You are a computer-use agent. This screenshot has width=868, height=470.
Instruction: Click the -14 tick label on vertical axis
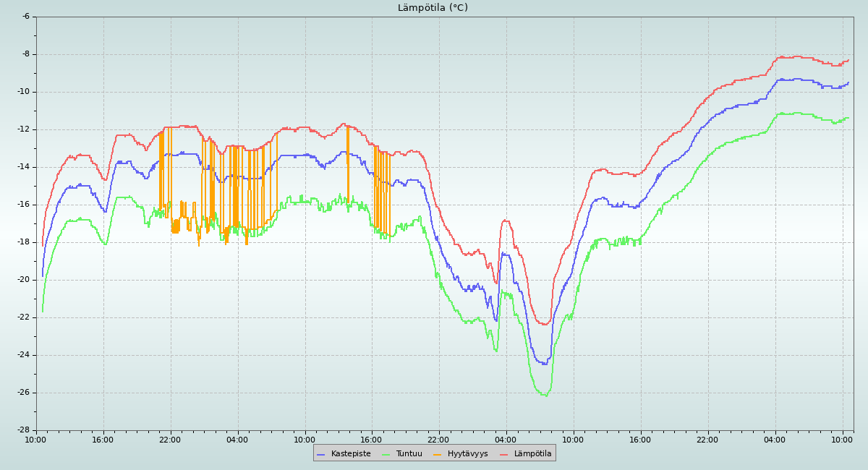coord(23,167)
